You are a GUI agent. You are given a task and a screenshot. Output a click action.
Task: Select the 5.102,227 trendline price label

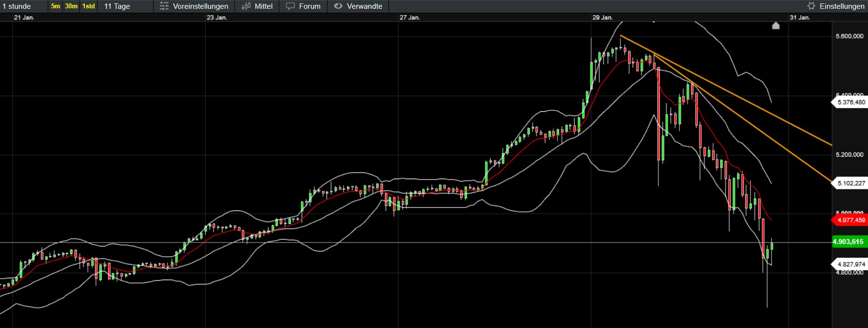click(851, 184)
